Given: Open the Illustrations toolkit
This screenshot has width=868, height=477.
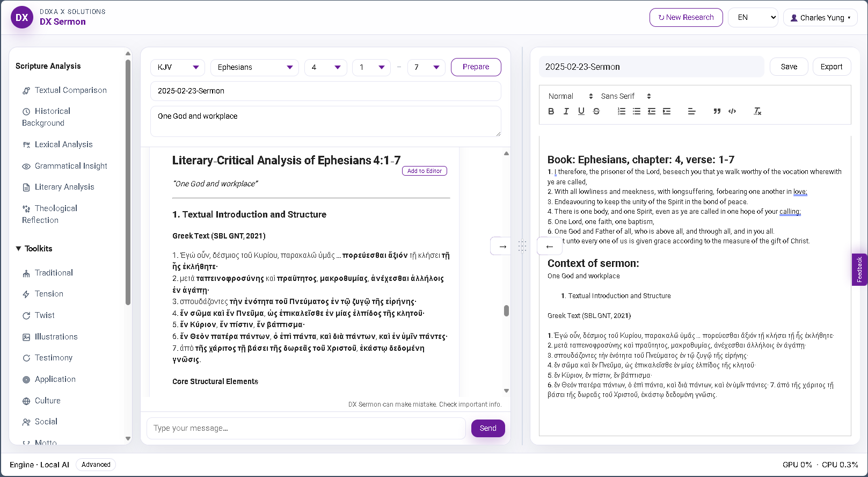Looking at the screenshot, I should coord(50,337).
